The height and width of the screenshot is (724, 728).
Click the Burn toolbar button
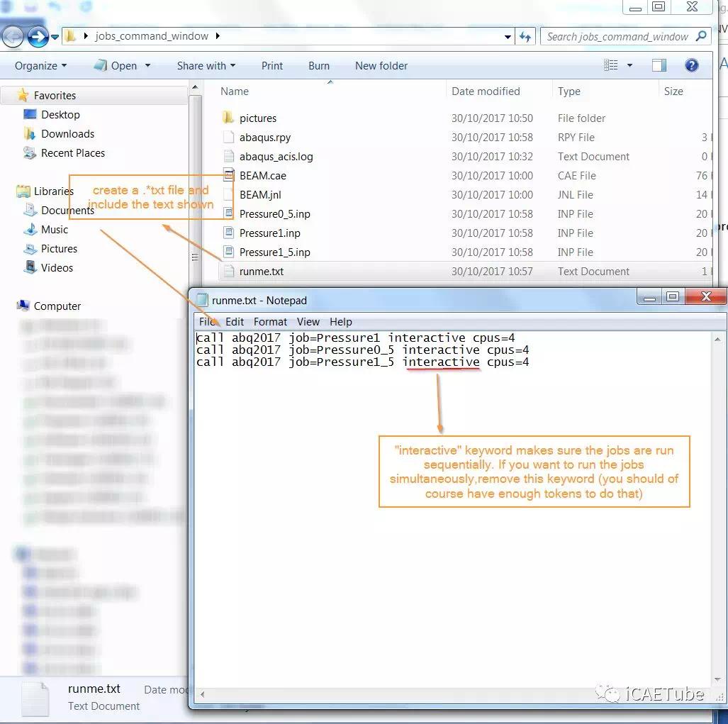click(x=319, y=66)
